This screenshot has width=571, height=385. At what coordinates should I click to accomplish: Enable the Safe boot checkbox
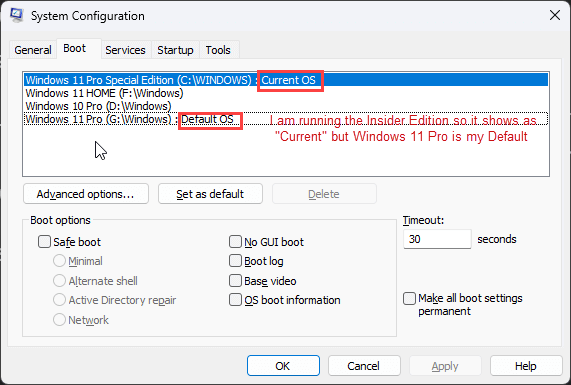coord(44,241)
